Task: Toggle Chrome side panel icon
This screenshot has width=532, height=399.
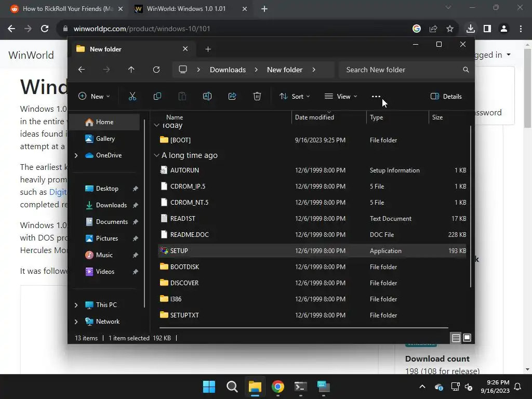Action: pos(487,29)
